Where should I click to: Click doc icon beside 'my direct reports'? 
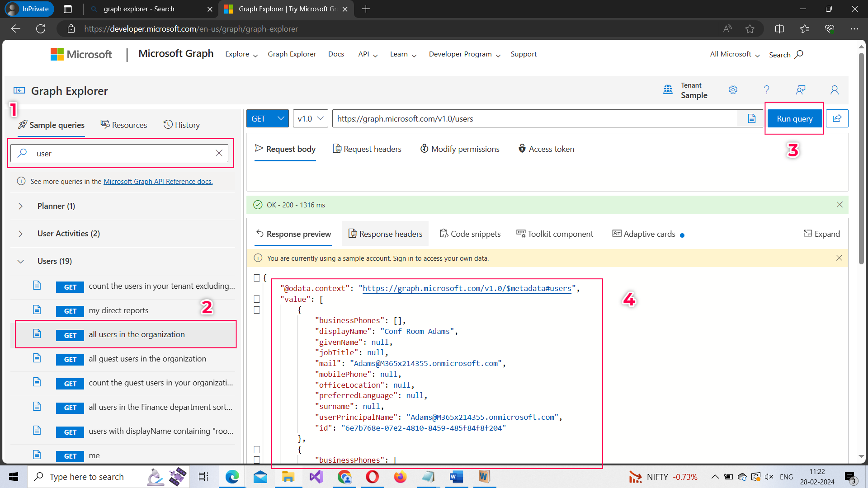37,310
